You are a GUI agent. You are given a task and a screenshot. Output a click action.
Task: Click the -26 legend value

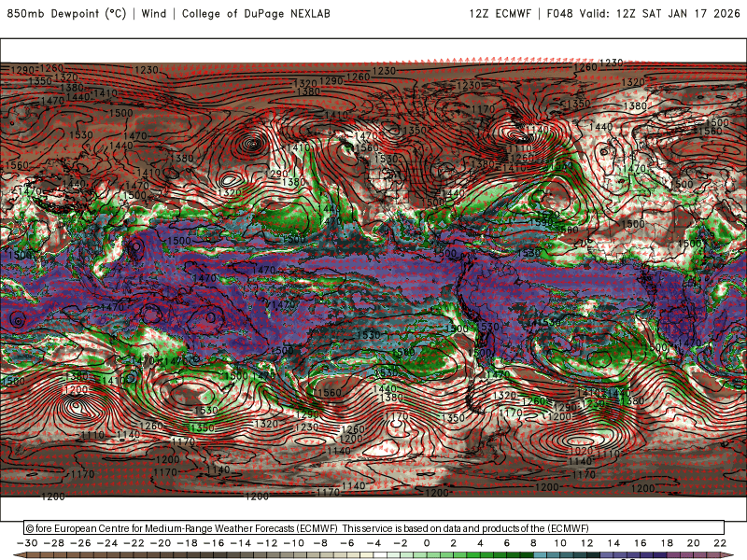coord(80,543)
